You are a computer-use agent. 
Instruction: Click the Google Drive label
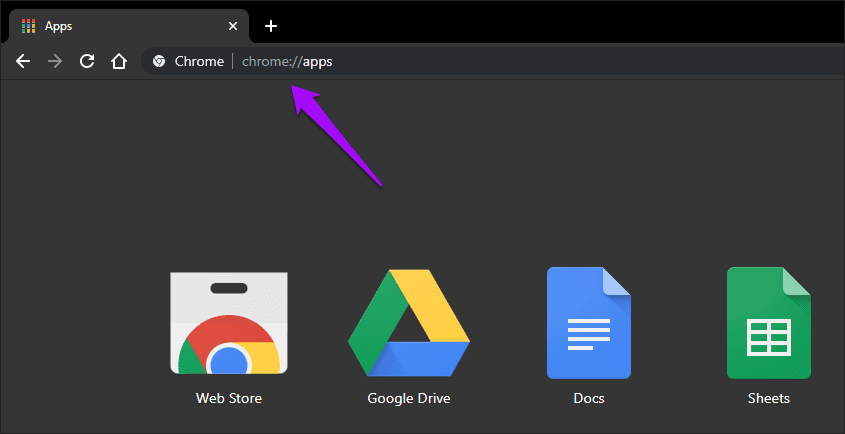click(409, 398)
